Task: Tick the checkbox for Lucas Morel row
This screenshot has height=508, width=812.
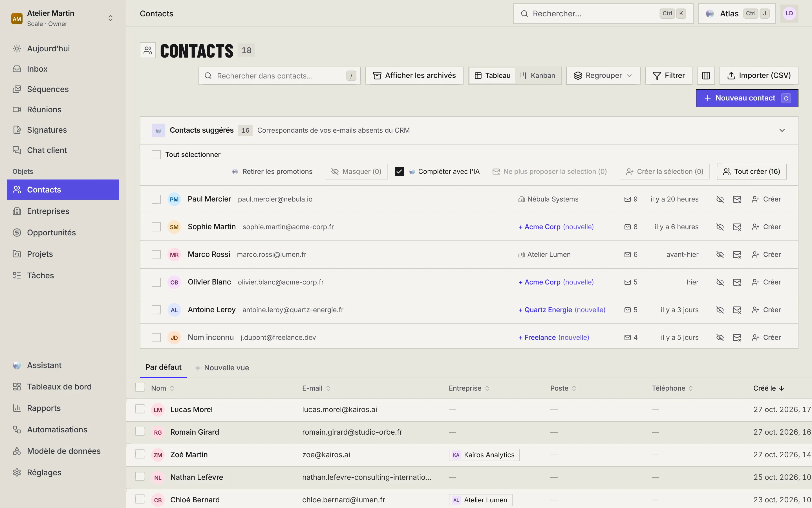Action: [x=140, y=409]
